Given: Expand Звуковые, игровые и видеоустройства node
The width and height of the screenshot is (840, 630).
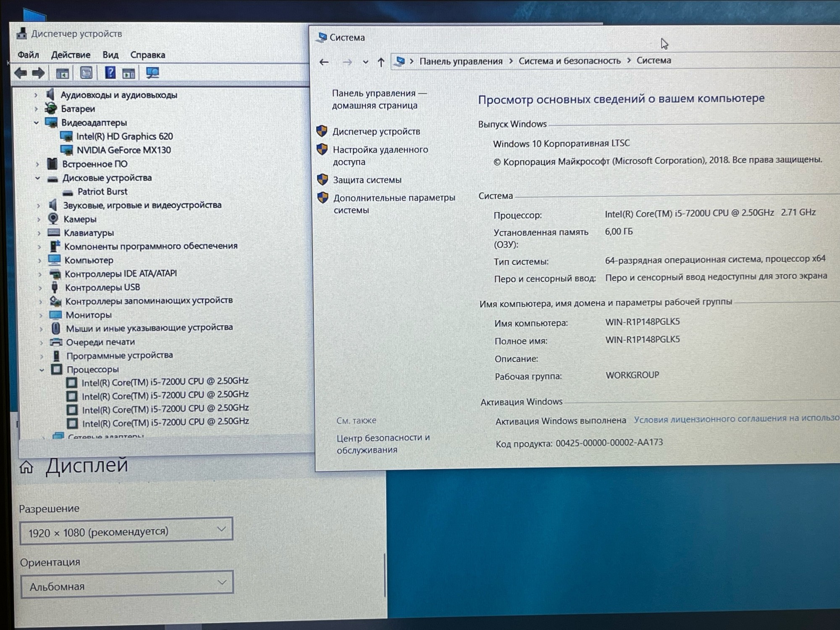Looking at the screenshot, I should tap(39, 206).
